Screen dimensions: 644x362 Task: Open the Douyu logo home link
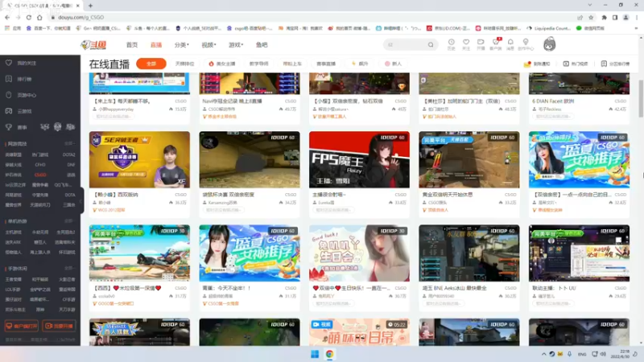click(93, 45)
